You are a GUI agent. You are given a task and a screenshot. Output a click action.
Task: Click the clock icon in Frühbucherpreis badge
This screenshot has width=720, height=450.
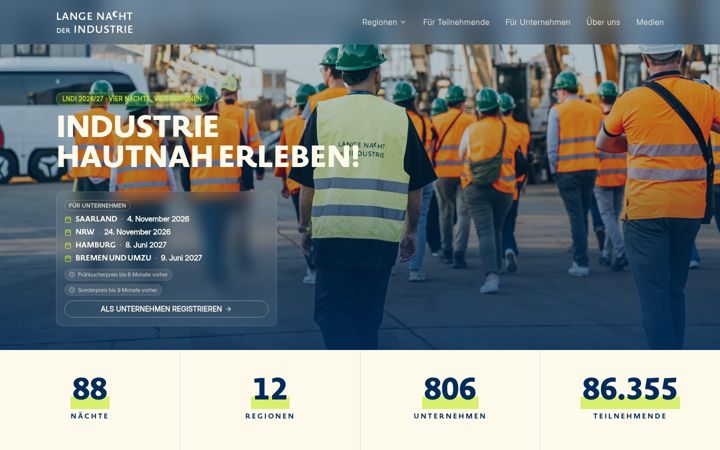pos(72,275)
